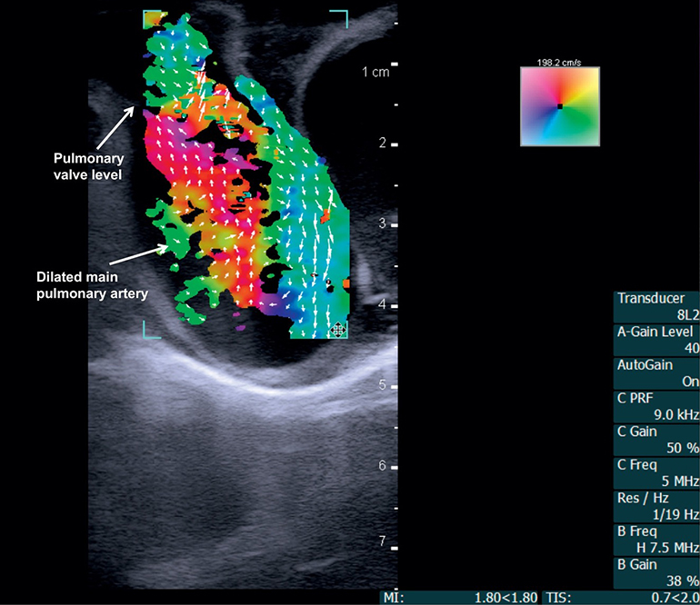700x605 pixels.
Task: Click the B Gain 38 % cell
Action: [656, 573]
